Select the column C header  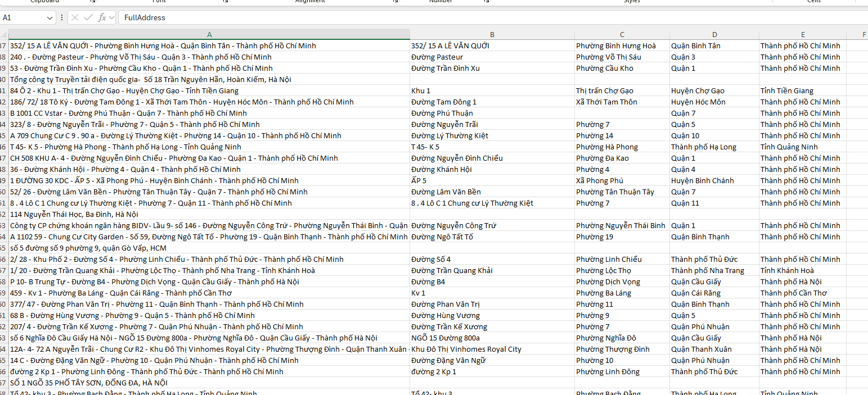622,34
